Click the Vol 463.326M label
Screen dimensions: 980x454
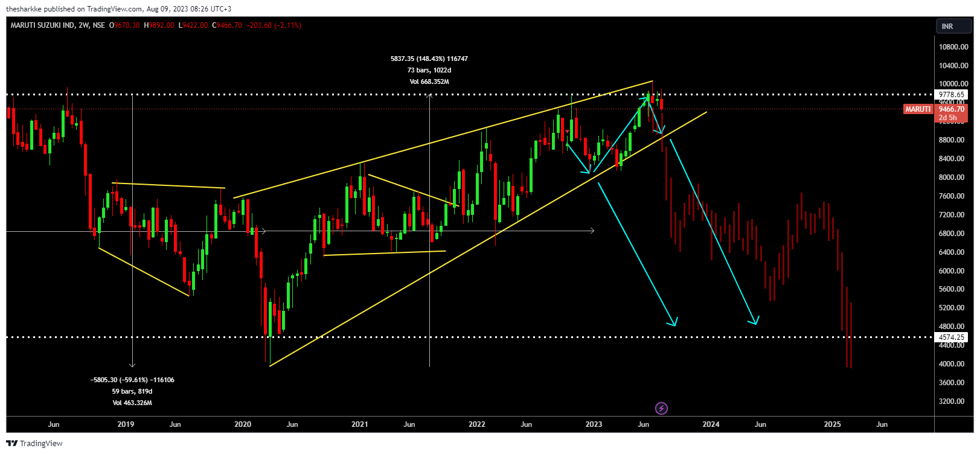[132, 403]
